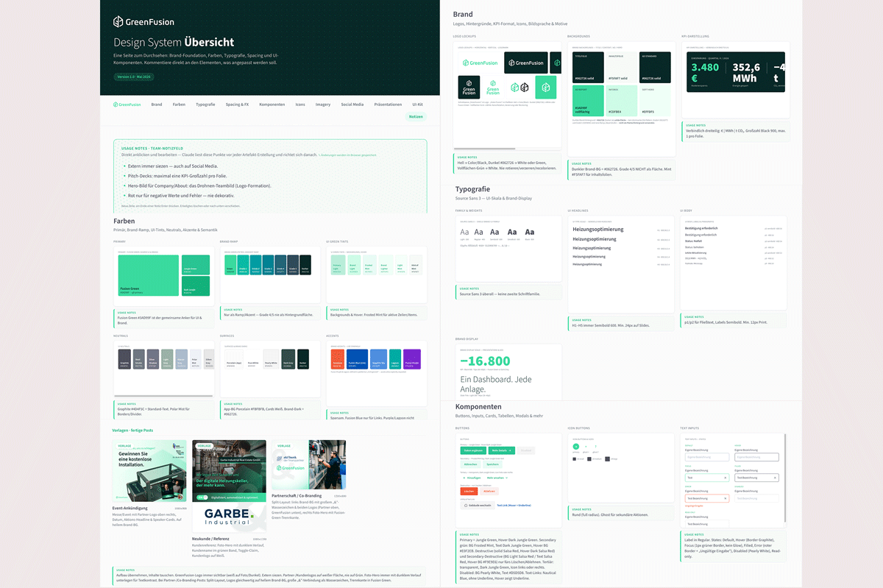Open the UI-Kit nav item
Screen dimensions: 883x588
click(x=418, y=105)
